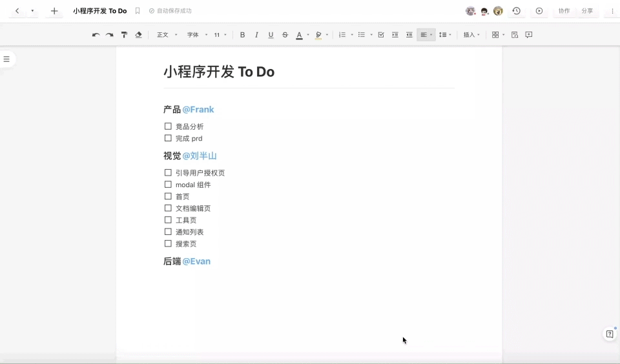Click the third collaborator avatar
The image size is (620, 364).
pos(498,11)
